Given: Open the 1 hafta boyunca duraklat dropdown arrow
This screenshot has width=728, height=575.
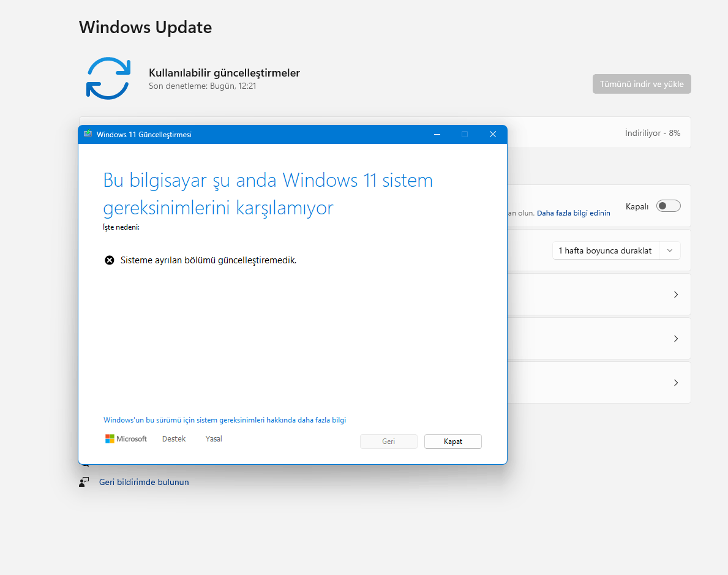Looking at the screenshot, I should pyautogui.click(x=669, y=250).
